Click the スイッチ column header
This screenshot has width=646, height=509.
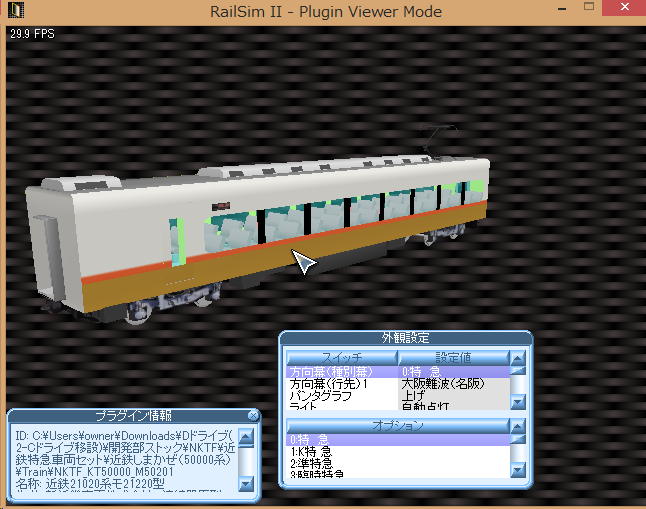click(x=342, y=357)
